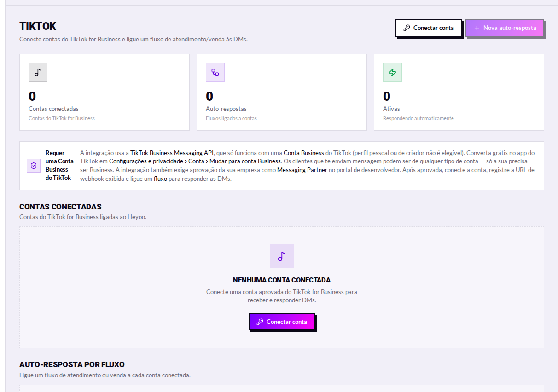Click the "AUTO-RESPOSTA POR FLUXO" section heading
The height and width of the screenshot is (392, 558).
72,364
